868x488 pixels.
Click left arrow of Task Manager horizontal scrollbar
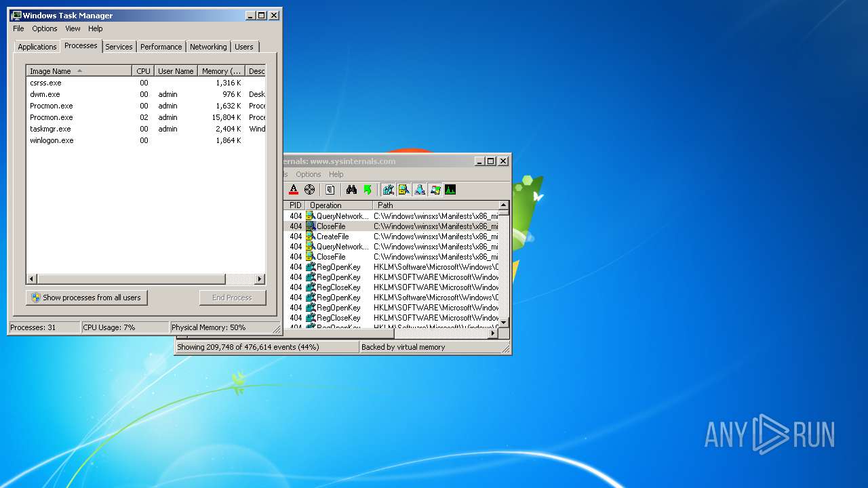32,279
